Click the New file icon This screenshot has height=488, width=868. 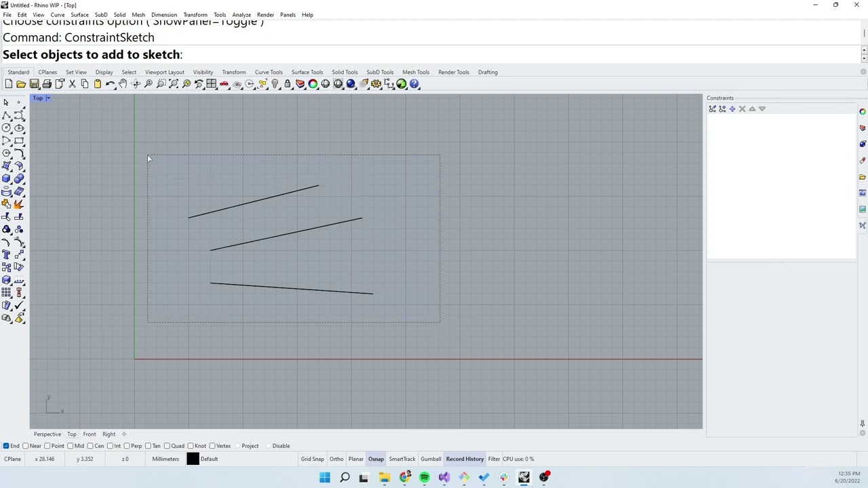click(8, 84)
